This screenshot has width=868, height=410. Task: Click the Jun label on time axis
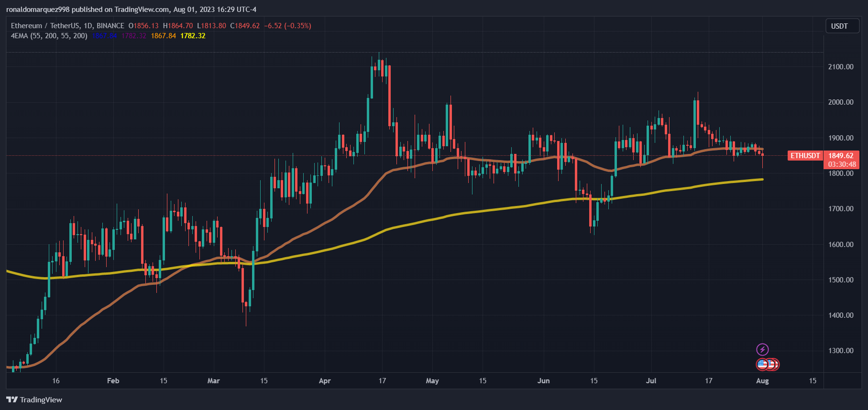(x=543, y=381)
